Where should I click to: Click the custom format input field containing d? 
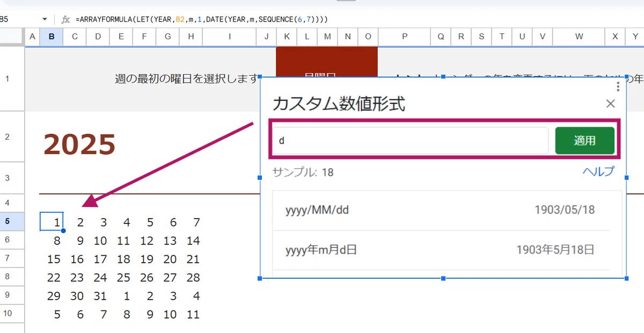(410, 141)
